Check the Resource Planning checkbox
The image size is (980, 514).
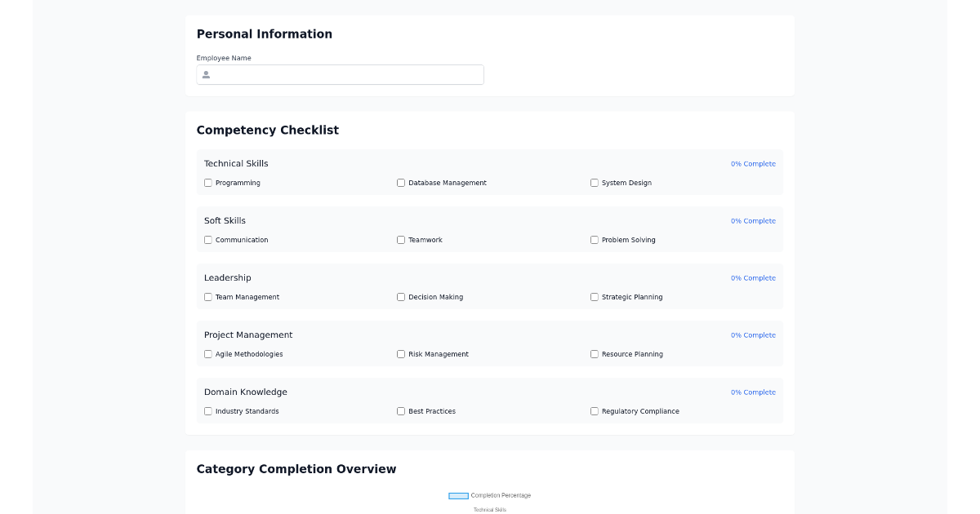(x=595, y=354)
